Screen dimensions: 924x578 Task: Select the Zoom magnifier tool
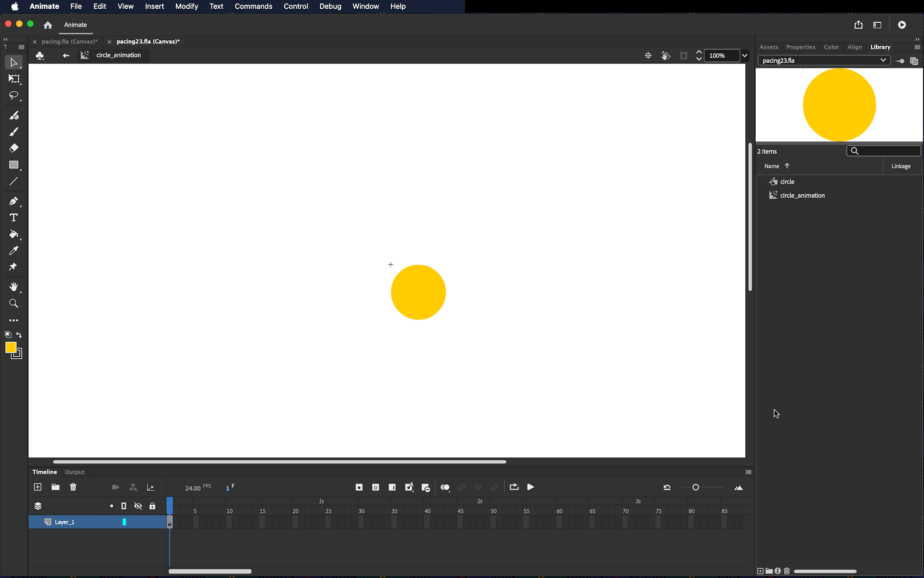click(x=14, y=304)
